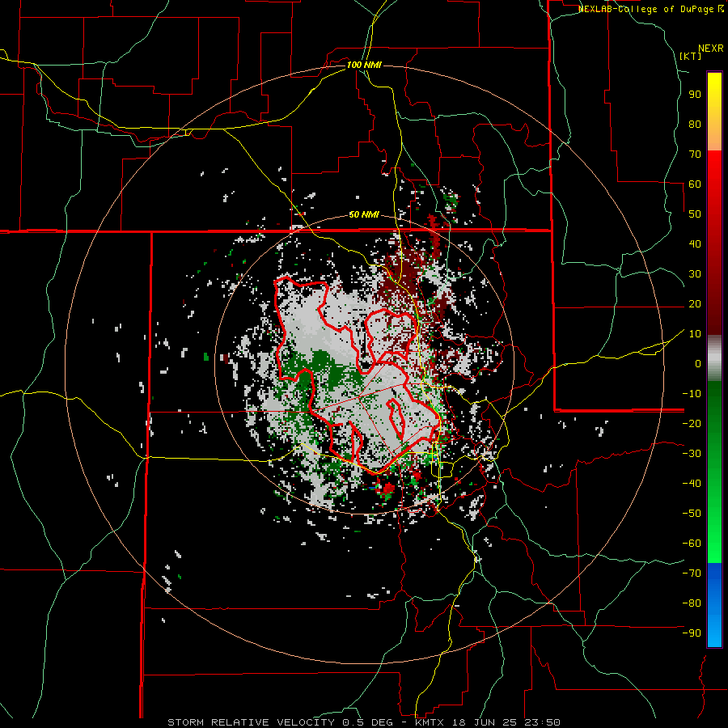The width and height of the screenshot is (728, 728).
Task: Click the KMTX radar station identifier
Action: (429, 722)
